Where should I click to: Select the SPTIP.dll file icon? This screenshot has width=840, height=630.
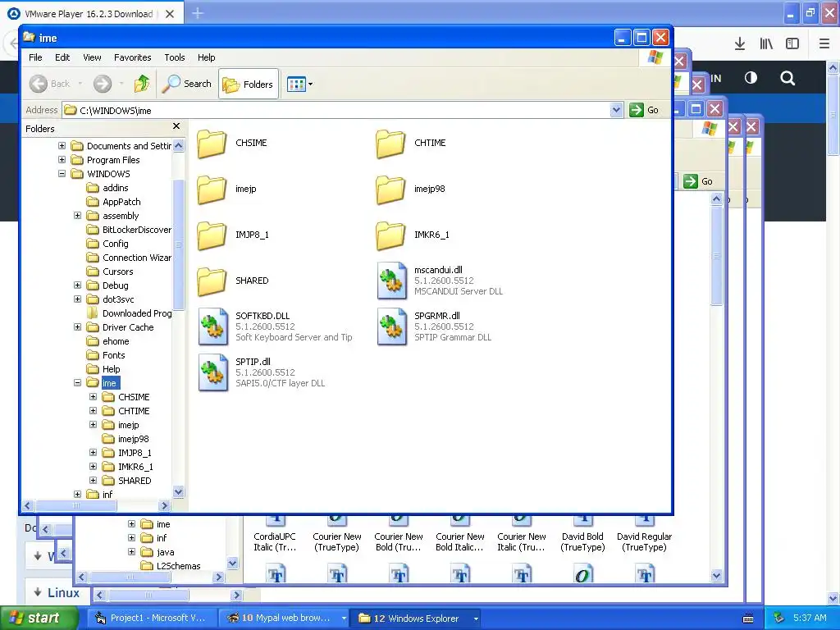pos(213,372)
